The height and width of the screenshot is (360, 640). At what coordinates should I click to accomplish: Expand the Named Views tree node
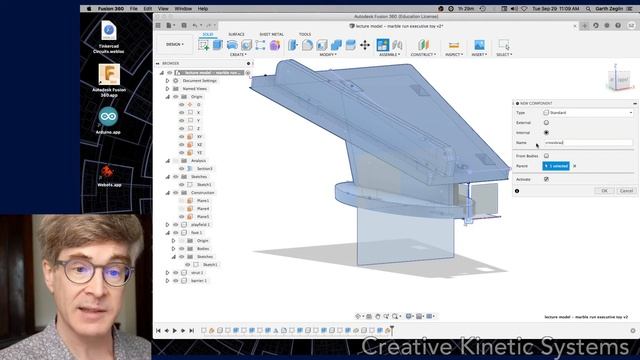tap(167, 89)
